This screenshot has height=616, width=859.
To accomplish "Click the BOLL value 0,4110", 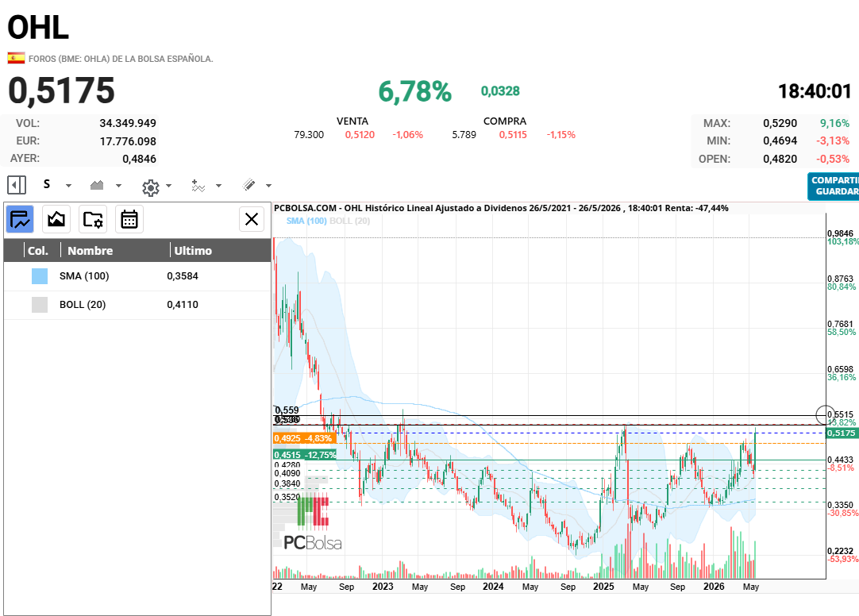I will (183, 305).
